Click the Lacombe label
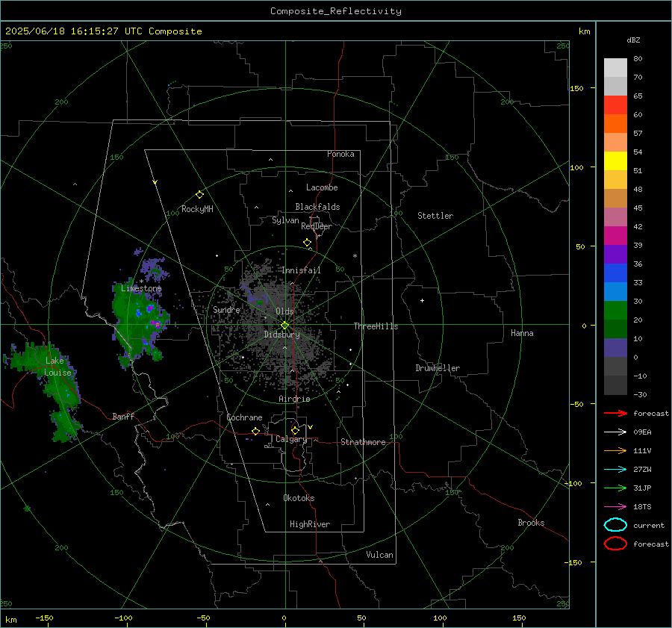The width and height of the screenshot is (672, 628). point(322,187)
